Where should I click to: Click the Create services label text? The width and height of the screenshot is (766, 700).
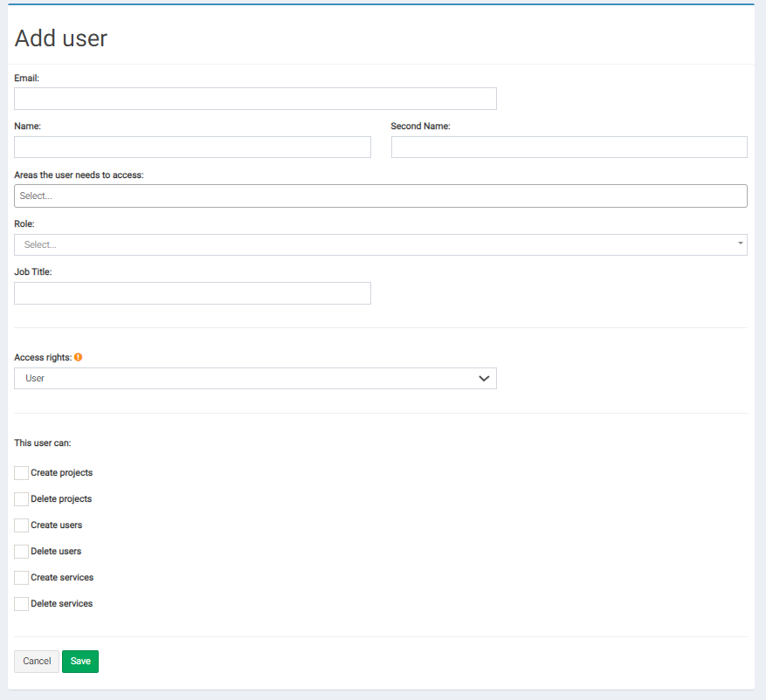click(x=62, y=578)
